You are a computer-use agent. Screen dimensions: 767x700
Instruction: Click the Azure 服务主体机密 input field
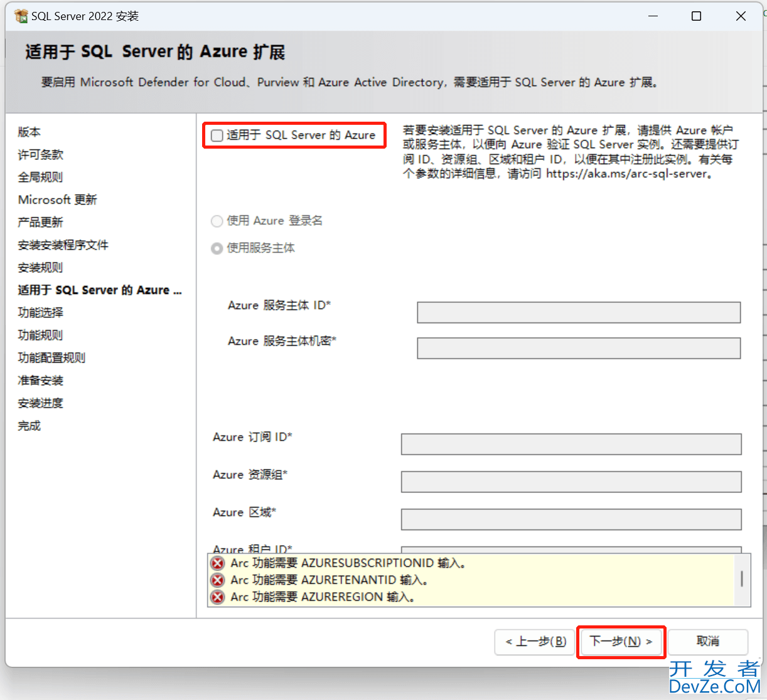click(579, 348)
